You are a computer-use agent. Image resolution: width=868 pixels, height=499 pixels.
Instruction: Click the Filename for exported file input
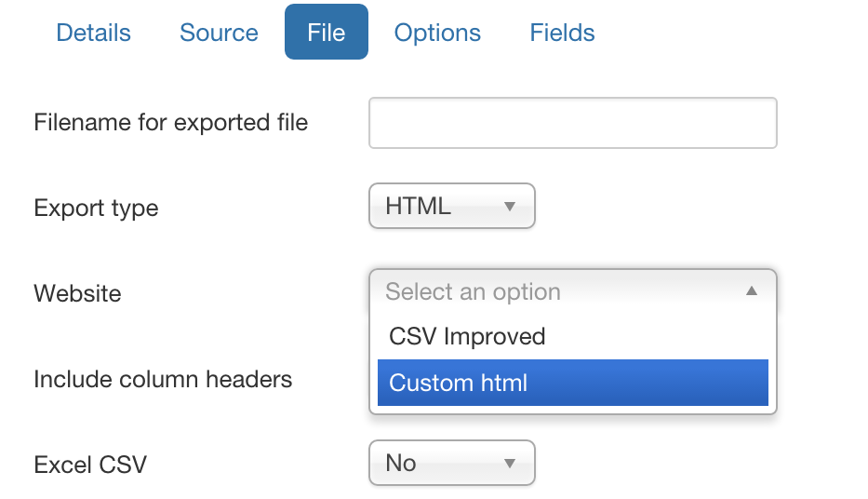(x=573, y=123)
